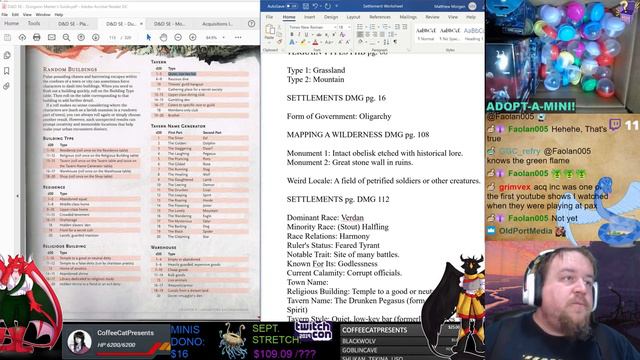Image resolution: width=640 pixels, height=360 pixels.
Task: Expand bullets list dropdown arrow in Word
Action: click(366, 27)
